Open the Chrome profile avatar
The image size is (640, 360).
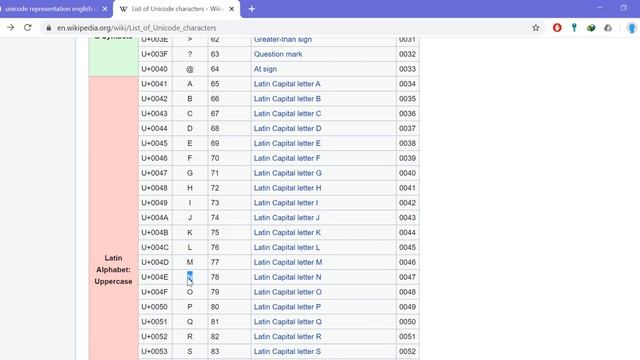pos(631,28)
